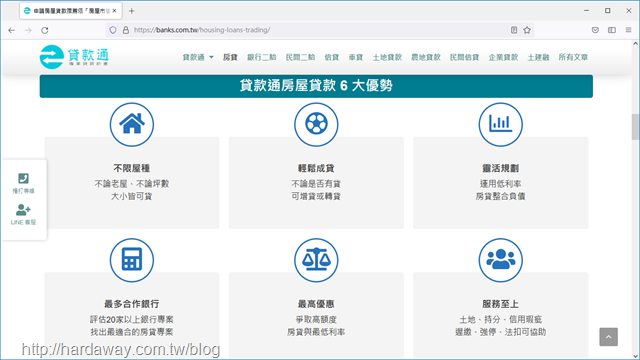The image size is (640, 360).
Task: Open the 車貸 menu item
Action: click(x=356, y=57)
